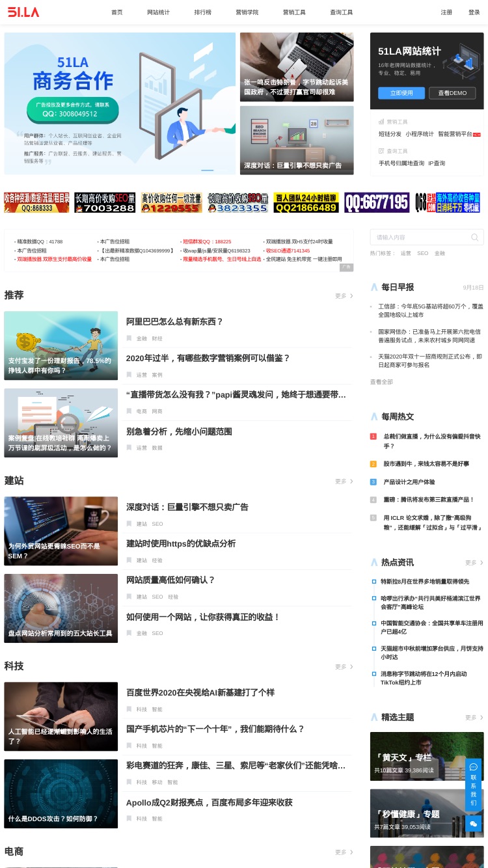Click the tag icon under 百度世界2020 article
The width and height of the screenshot is (488, 868).
pyautogui.click(x=129, y=709)
